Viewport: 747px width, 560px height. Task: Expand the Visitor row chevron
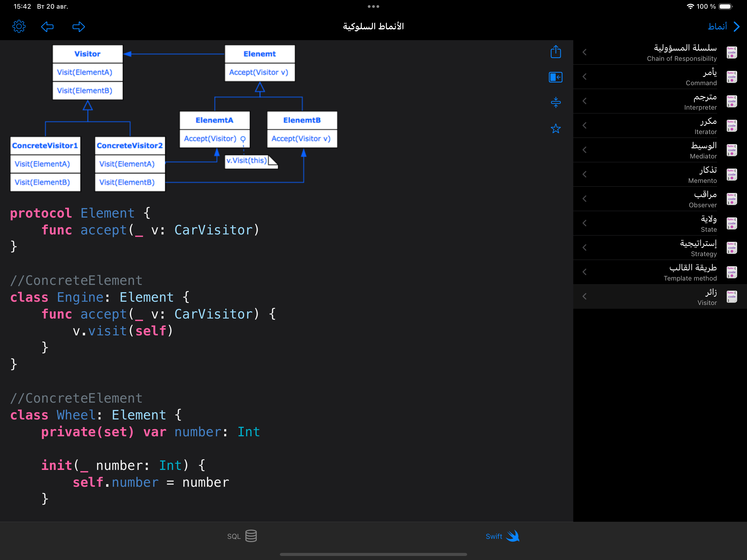click(x=585, y=296)
